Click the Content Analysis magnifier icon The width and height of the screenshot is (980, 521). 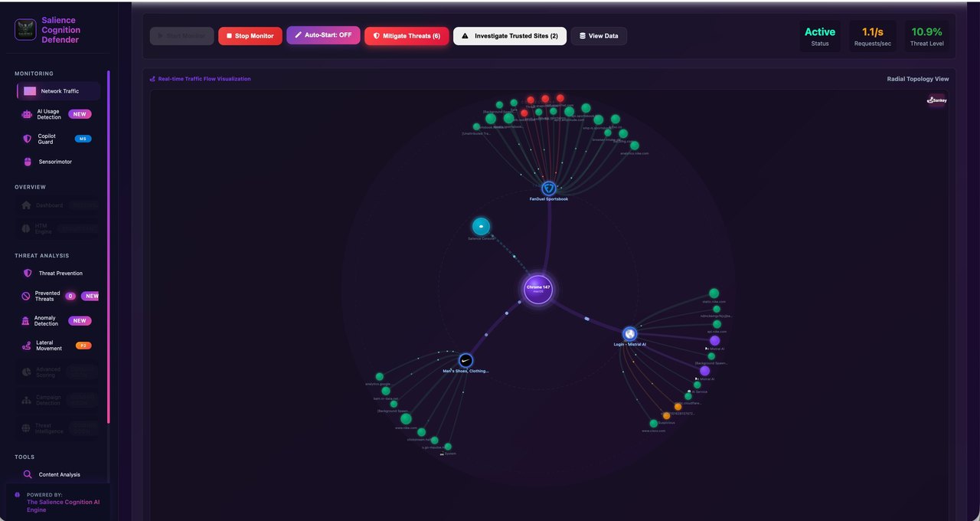(x=28, y=474)
